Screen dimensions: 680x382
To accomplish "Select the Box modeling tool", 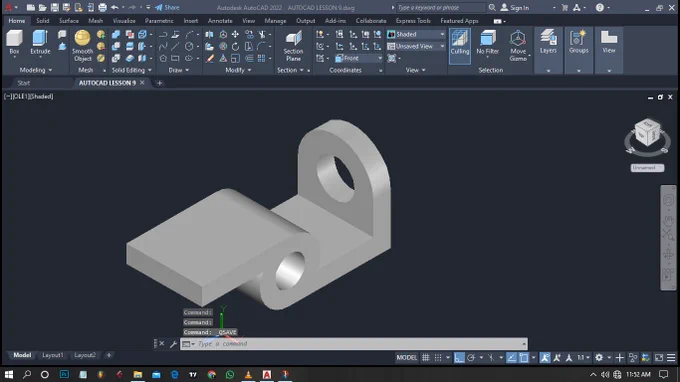I will [14, 42].
